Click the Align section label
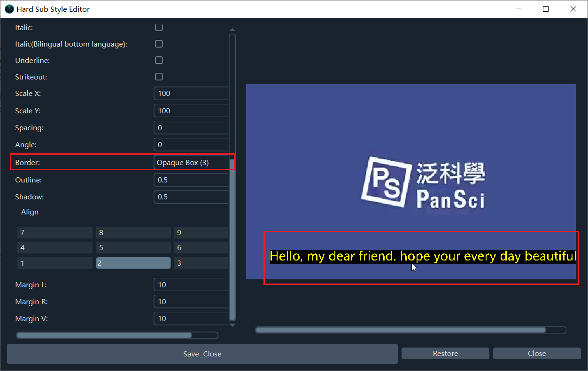588x371 pixels. click(x=30, y=212)
